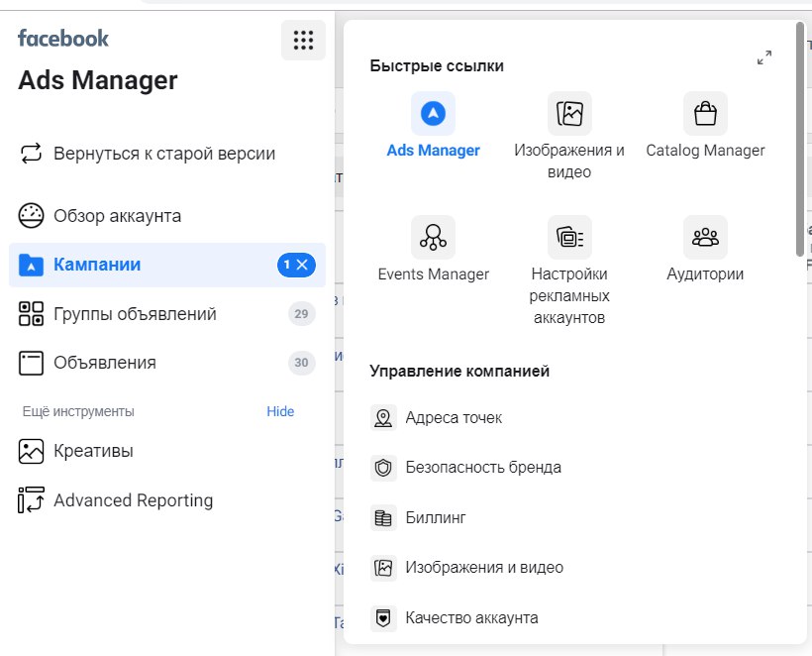
Task: Open Ads Manager quick link icon
Action: [x=433, y=114]
